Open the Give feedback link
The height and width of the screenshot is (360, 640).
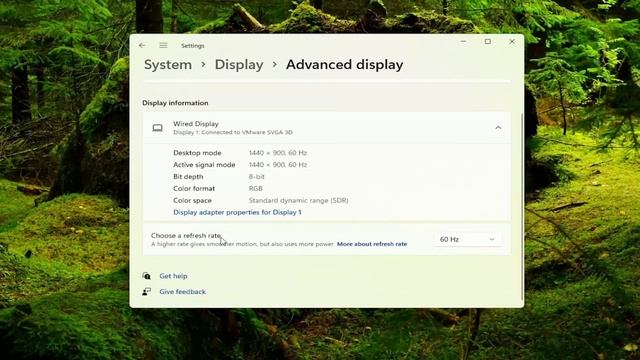coord(182,291)
